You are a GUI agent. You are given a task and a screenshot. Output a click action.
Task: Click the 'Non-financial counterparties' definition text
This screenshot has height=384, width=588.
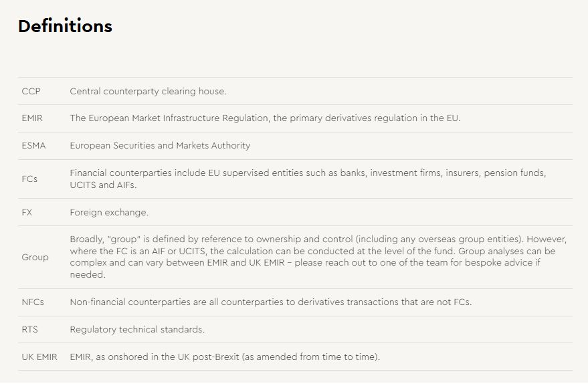click(270, 302)
